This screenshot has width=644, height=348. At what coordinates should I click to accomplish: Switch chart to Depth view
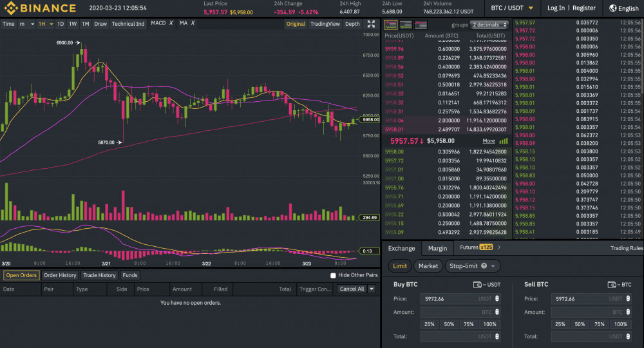(352, 24)
